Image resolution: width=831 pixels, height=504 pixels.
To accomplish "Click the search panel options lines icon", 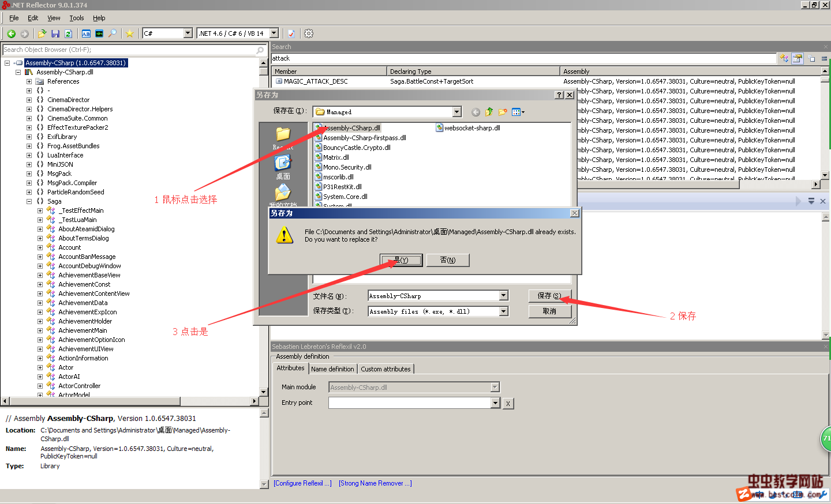I will [x=824, y=58].
